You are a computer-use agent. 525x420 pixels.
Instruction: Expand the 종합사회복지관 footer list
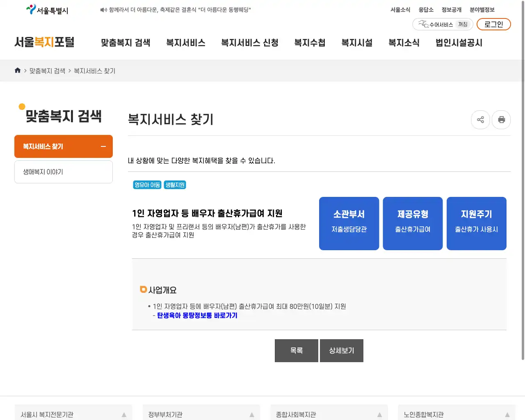click(x=329, y=414)
